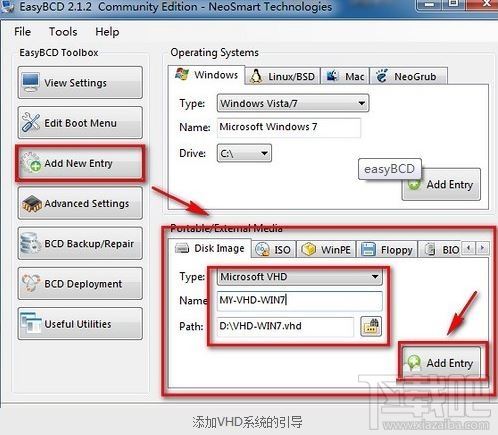The height and width of the screenshot is (435, 498).
Task: Click Add Entry under Operating Systems
Action: 441,184
